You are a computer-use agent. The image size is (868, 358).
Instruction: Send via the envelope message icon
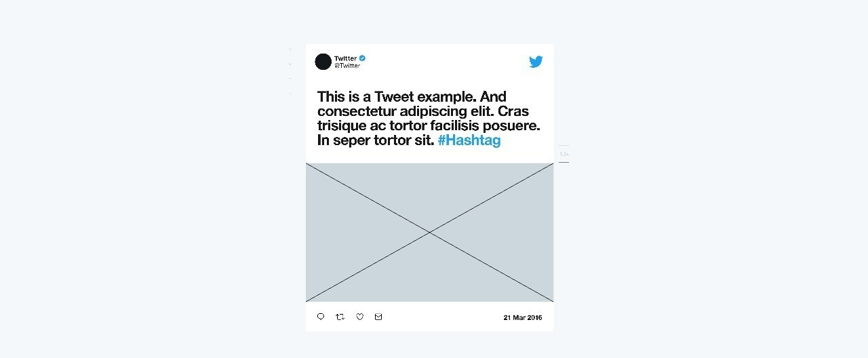[x=378, y=317]
